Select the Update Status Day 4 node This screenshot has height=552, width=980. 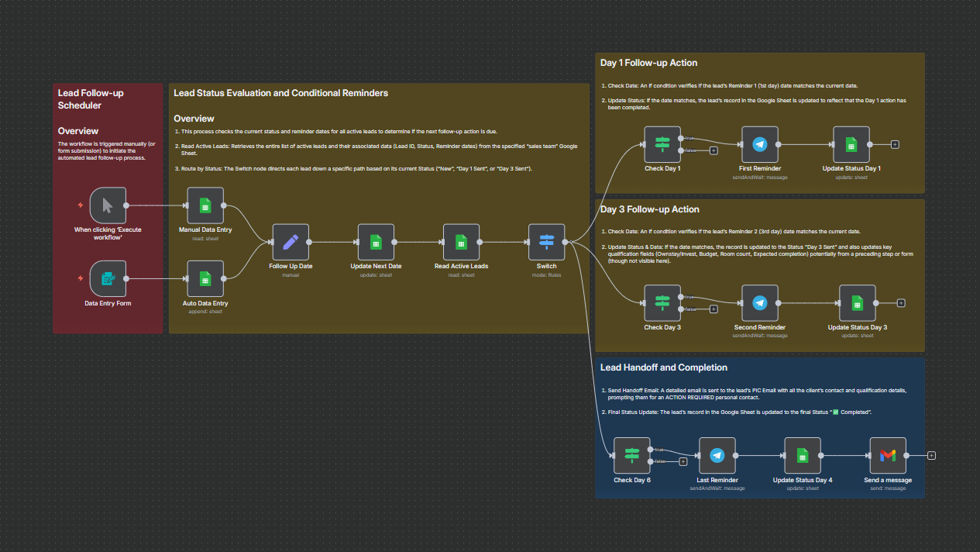tap(802, 456)
